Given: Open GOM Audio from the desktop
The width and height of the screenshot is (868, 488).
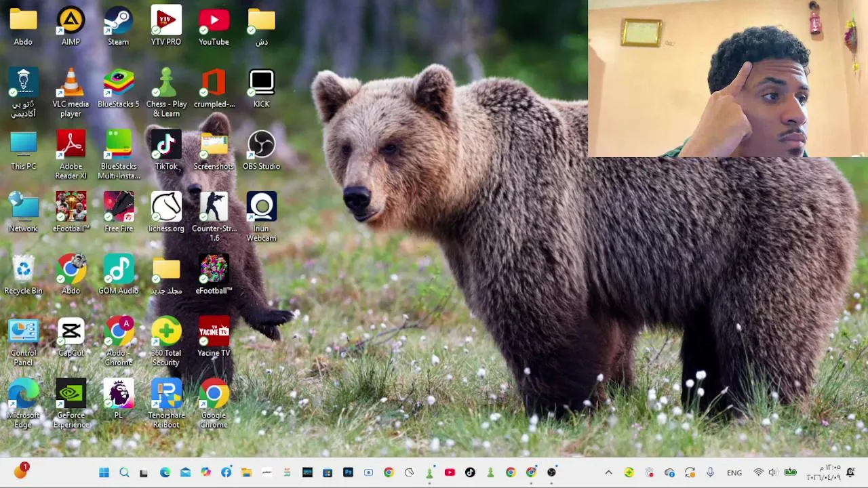Looking at the screenshot, I should [x=118, y=275].
